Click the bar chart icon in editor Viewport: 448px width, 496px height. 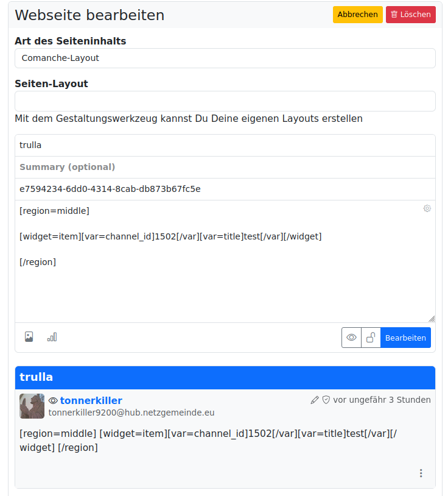[x=52, y=337]
